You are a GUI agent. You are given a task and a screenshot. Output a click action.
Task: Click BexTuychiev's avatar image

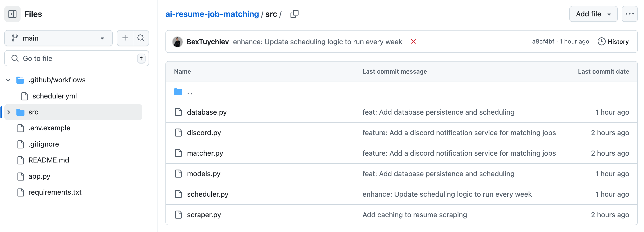click(x=178, y=42)
